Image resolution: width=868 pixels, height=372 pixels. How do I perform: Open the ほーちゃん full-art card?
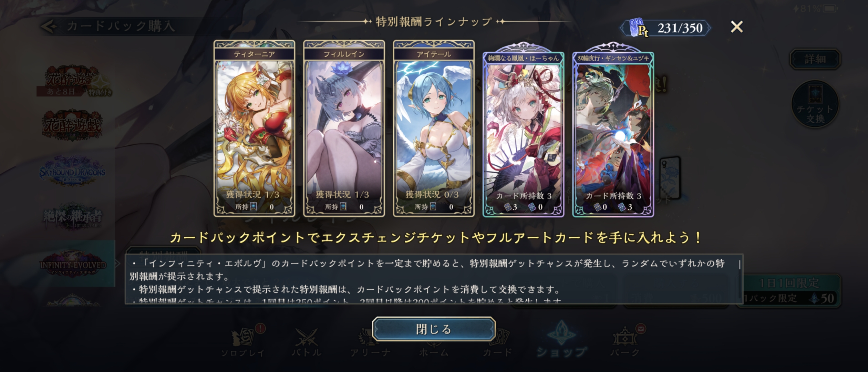tap(523, 130)
